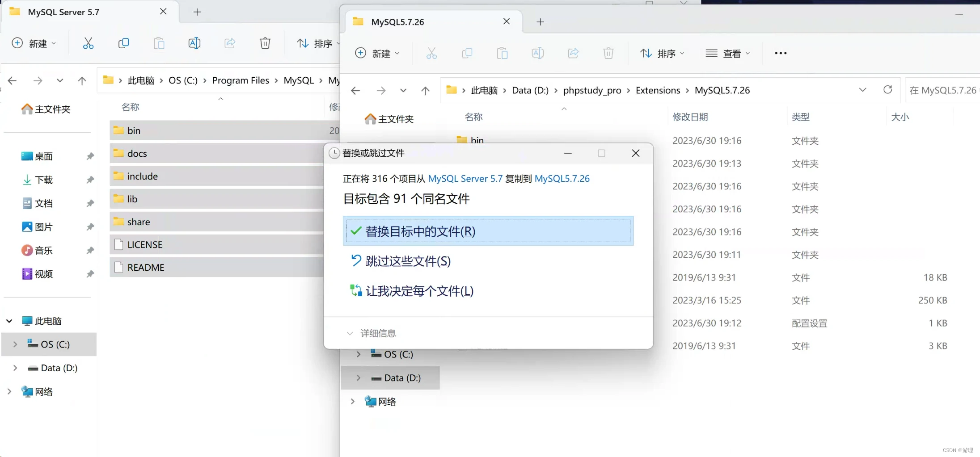This screenshot has width=980, height=457.
Task: Go forward in MySQL5.7.26 window
Action: 381,91
